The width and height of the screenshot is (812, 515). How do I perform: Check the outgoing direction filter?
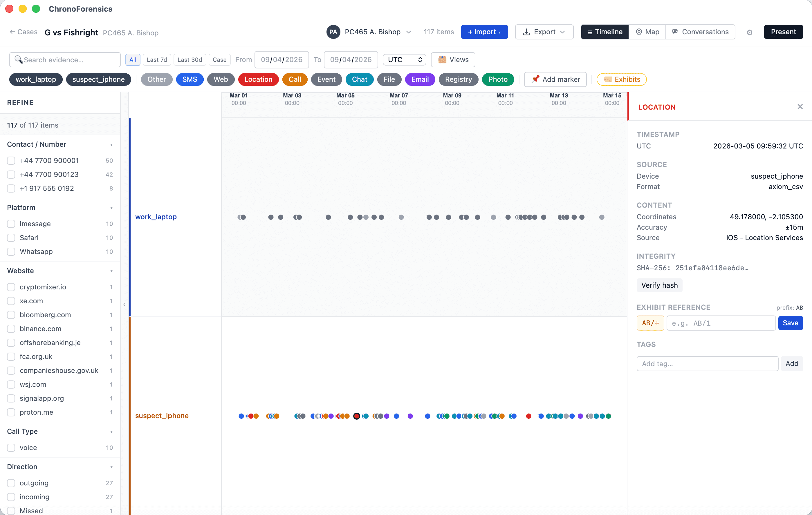[11, 483]
